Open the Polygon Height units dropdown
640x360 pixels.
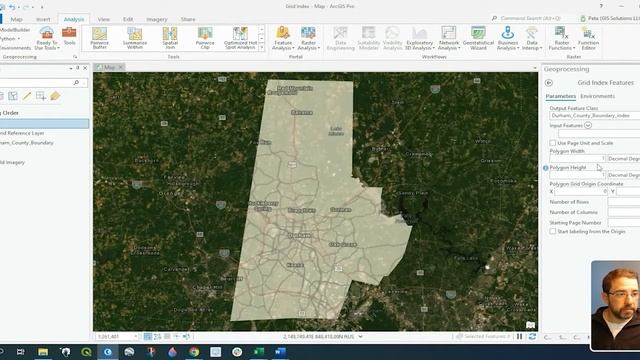(x=624, y=175)
